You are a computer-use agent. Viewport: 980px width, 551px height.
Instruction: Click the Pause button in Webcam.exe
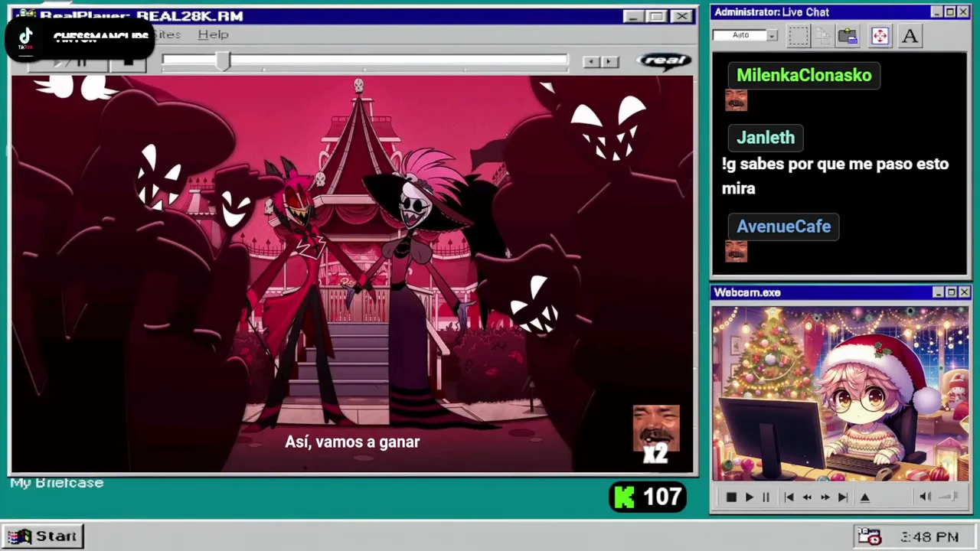coord(766,497)
